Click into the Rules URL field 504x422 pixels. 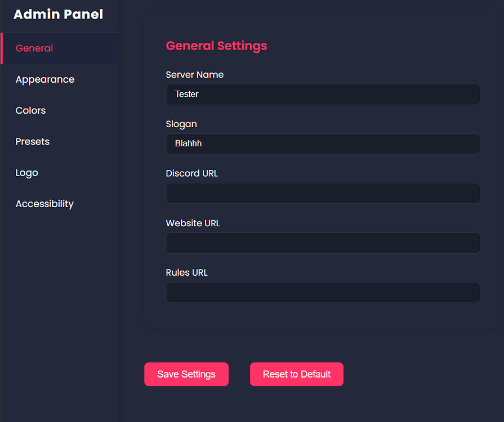(323, 293)
